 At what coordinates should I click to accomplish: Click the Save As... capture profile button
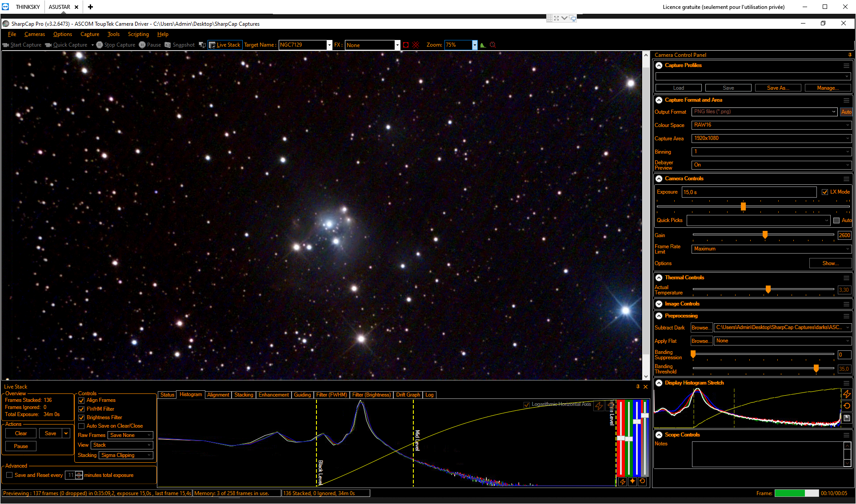[x=778, y=88]
